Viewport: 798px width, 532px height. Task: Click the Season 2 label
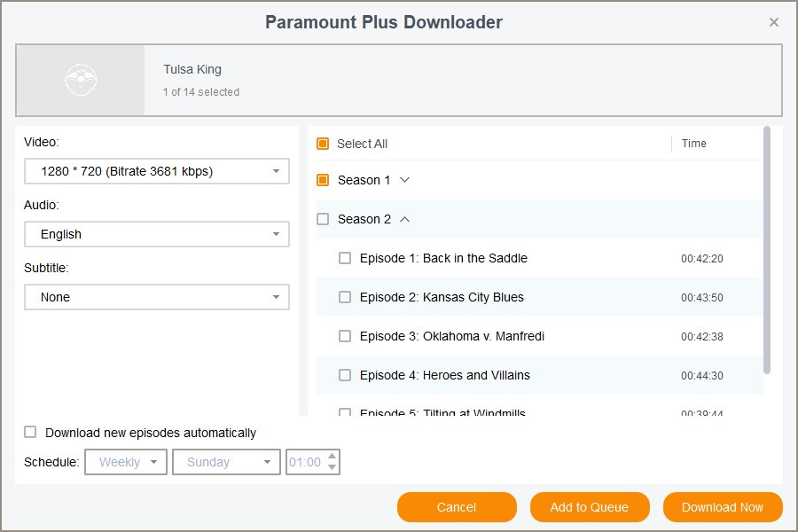click(364, 219)
